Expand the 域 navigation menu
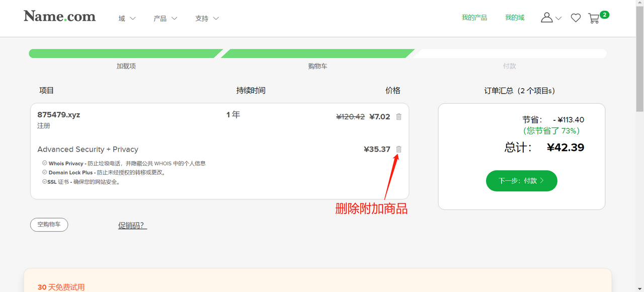This screenshot has width=644, height=292. 127,19
